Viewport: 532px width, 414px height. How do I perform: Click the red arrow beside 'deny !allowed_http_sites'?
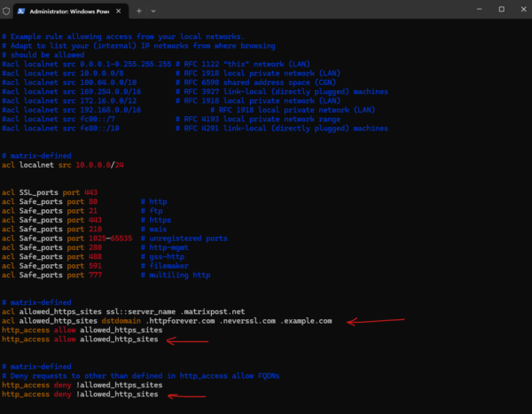(186, 395)
